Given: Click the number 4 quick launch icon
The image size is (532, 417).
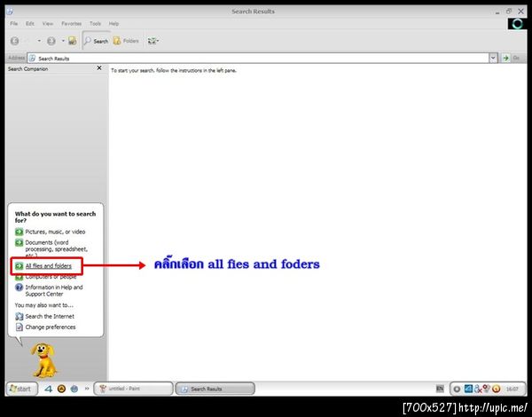Looking at the screenshot, I should pos(49,389).
